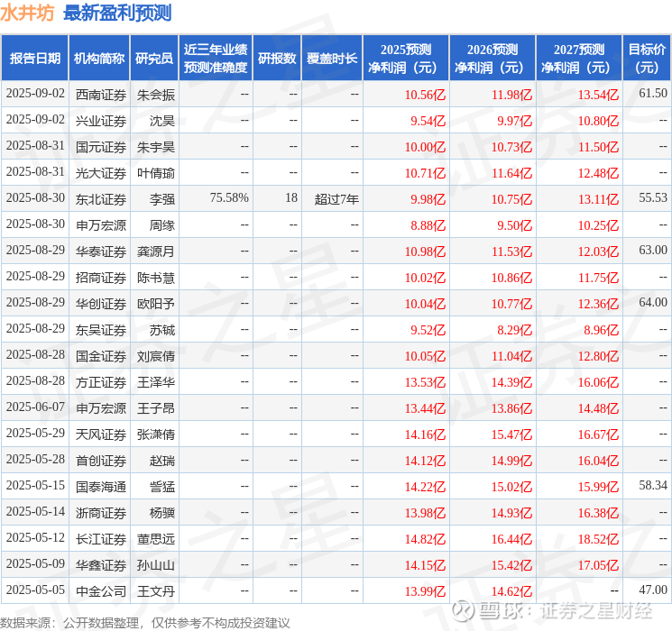672x631 pixels.
Task: Click 中金公司 institution cell
Action: [x=101, y=591]
